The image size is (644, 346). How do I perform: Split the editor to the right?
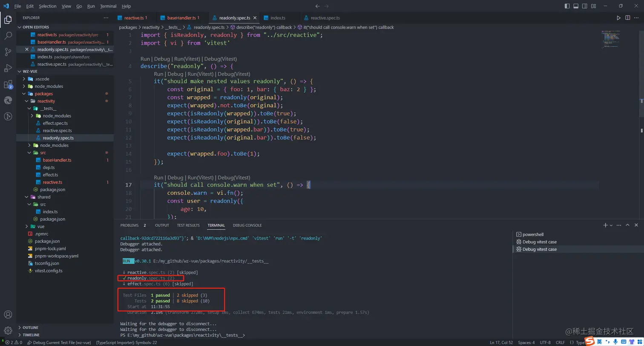pos(627,18)
